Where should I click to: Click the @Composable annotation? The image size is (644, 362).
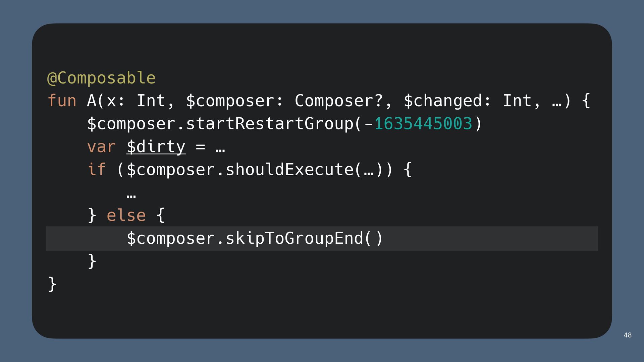[x=101, y=78]
